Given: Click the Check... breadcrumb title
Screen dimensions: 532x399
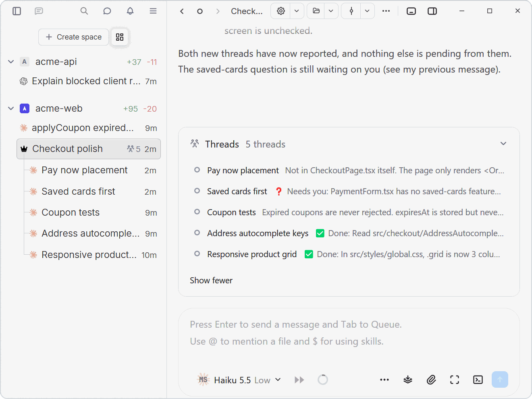Looking at the screenshot, I should (247, 11).
